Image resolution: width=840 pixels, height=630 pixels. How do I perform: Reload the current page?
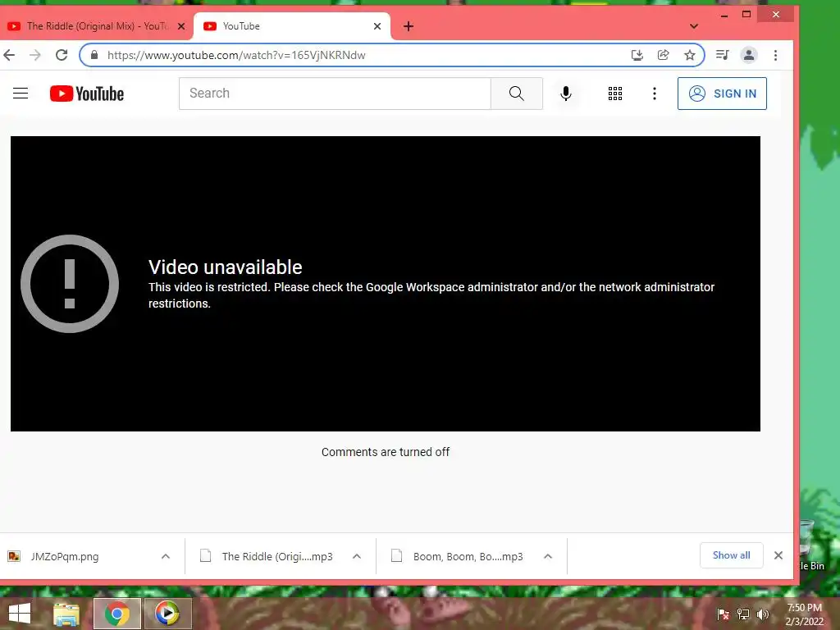(62, 55)
